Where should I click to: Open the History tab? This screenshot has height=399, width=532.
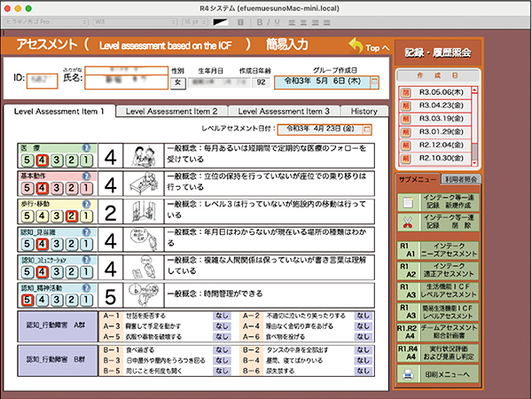coord(364,111)
